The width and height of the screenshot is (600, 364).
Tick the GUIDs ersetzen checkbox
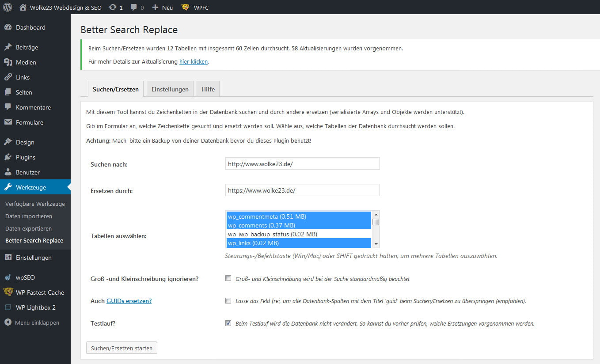pyautogui.click(x=228, y=301)
